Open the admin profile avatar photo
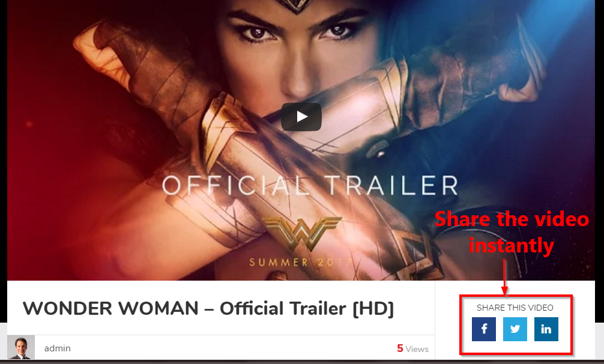Screen dimensions: 604x364 21,347
